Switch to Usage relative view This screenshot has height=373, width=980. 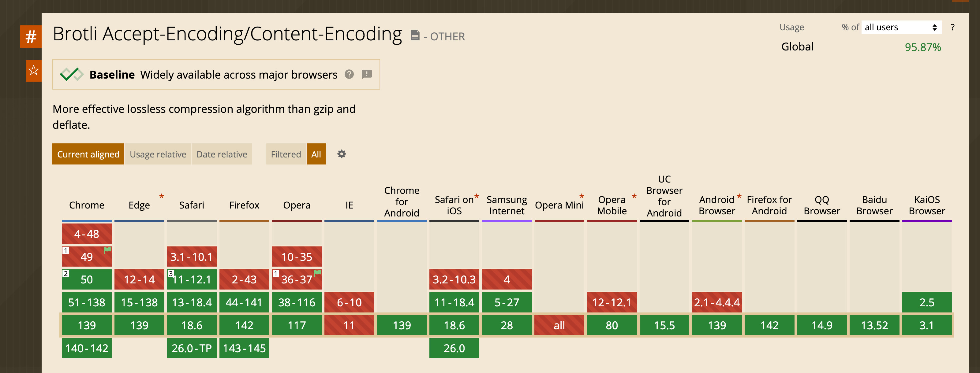pyautogui.click(x=158, y=154)
